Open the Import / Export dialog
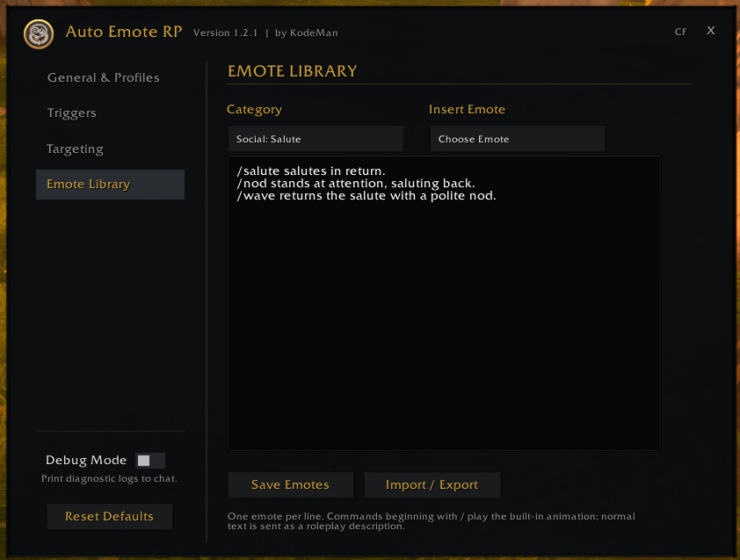Screen dimensions: 740x560 (432, 485)
